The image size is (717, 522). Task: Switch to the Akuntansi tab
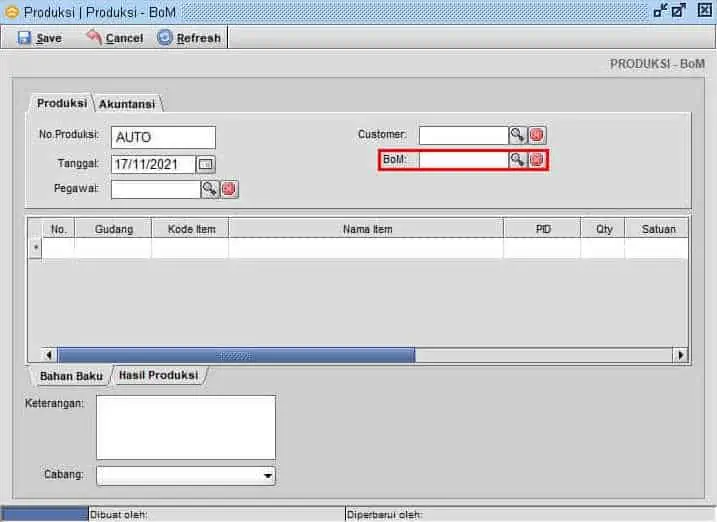(128, 104)
